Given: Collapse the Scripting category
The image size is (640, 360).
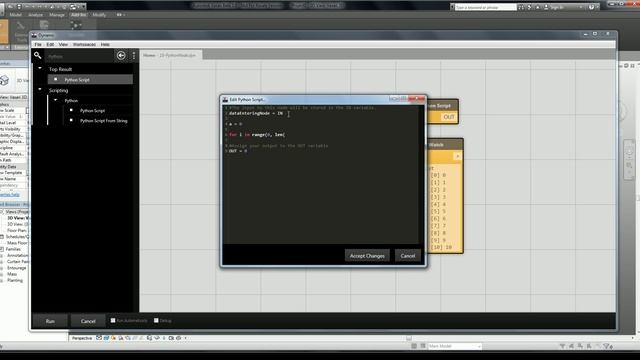Looking at the screenshot, I should (x=40, y=89).
